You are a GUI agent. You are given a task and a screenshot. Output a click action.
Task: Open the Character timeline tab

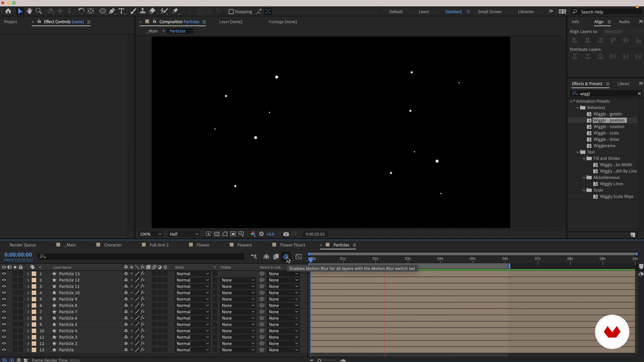113,245
